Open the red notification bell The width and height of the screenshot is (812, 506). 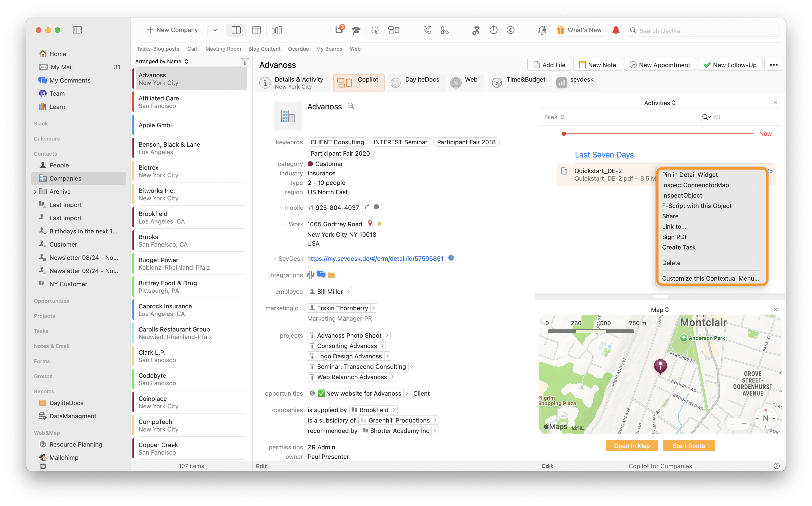pyautogui.click(x=616, y=30)
